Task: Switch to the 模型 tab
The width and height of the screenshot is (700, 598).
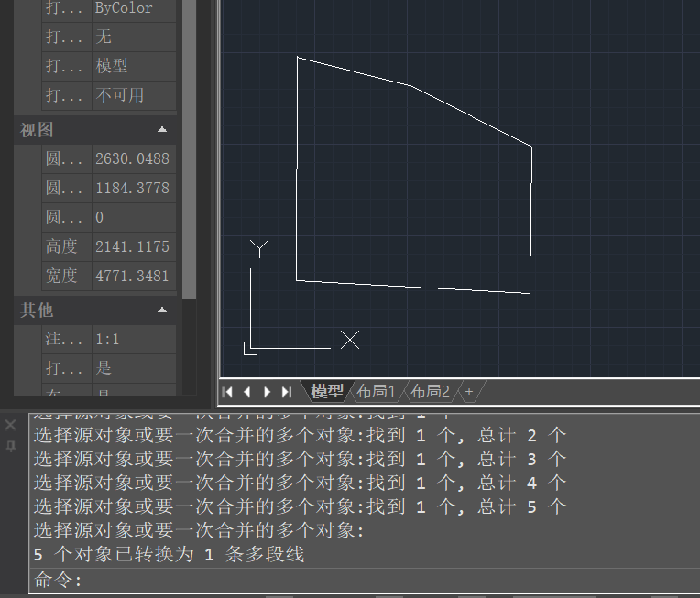Action: [x=326, y=392]
